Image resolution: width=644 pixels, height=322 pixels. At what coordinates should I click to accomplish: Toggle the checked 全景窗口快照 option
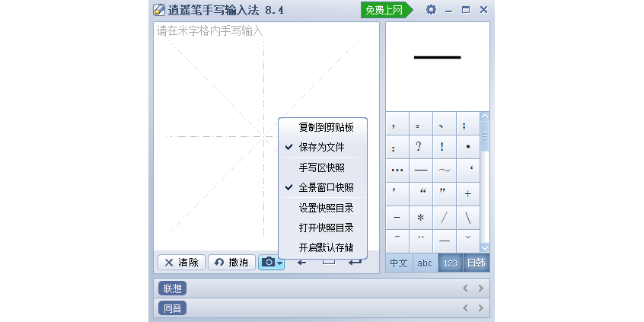[x=323, y=188]
